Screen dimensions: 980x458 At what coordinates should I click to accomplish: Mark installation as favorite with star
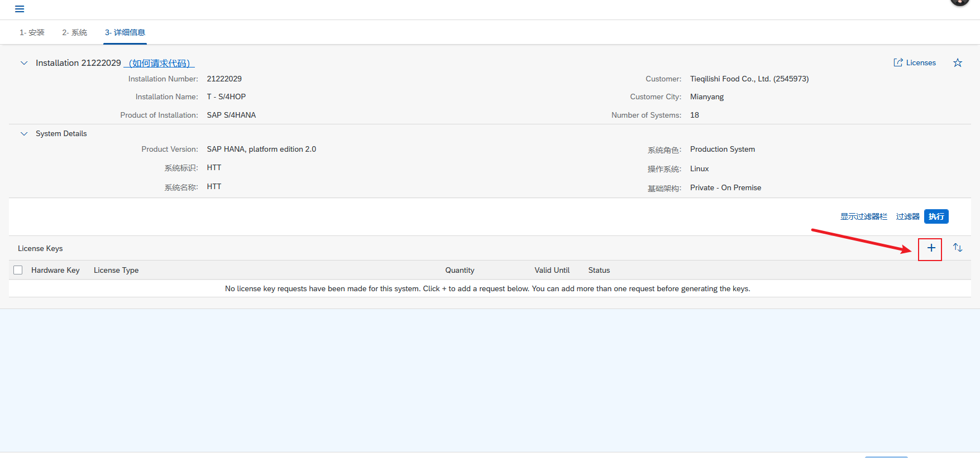click(958, 63)
